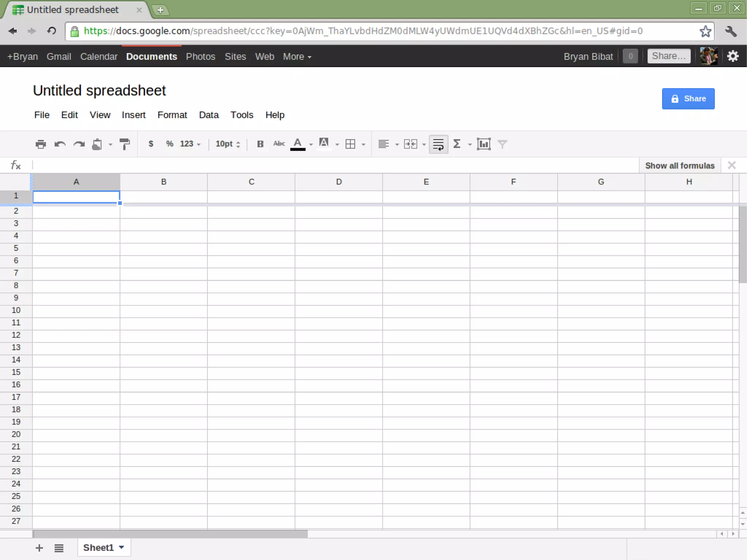
Task: Insert a chart using chart icon
Action: 484,144
